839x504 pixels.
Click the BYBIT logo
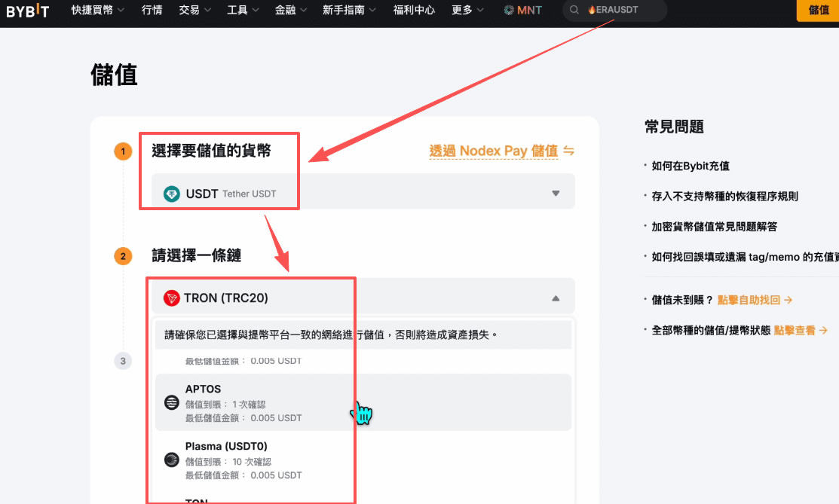click(x=28, y=11)
